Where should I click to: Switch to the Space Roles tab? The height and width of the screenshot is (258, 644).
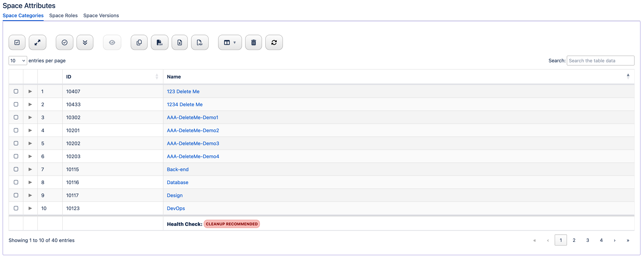click(x=63, y=15)
